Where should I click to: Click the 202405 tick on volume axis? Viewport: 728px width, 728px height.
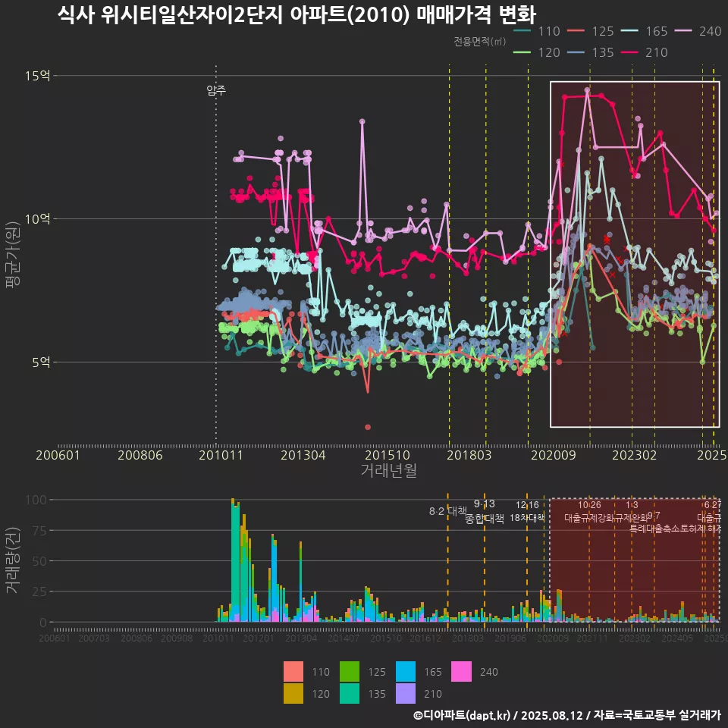tap(677, 638)
